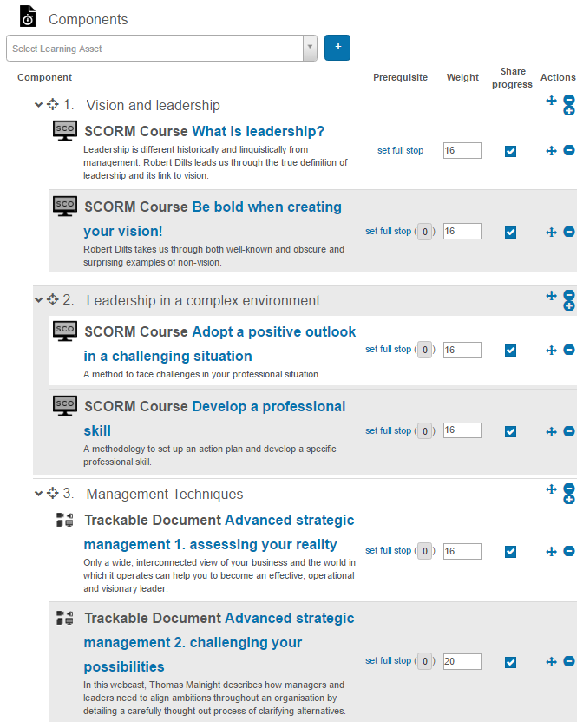Click add plus icon for Management Techniques section
Screen dimensions: 583x728
[x=569, y=500]
